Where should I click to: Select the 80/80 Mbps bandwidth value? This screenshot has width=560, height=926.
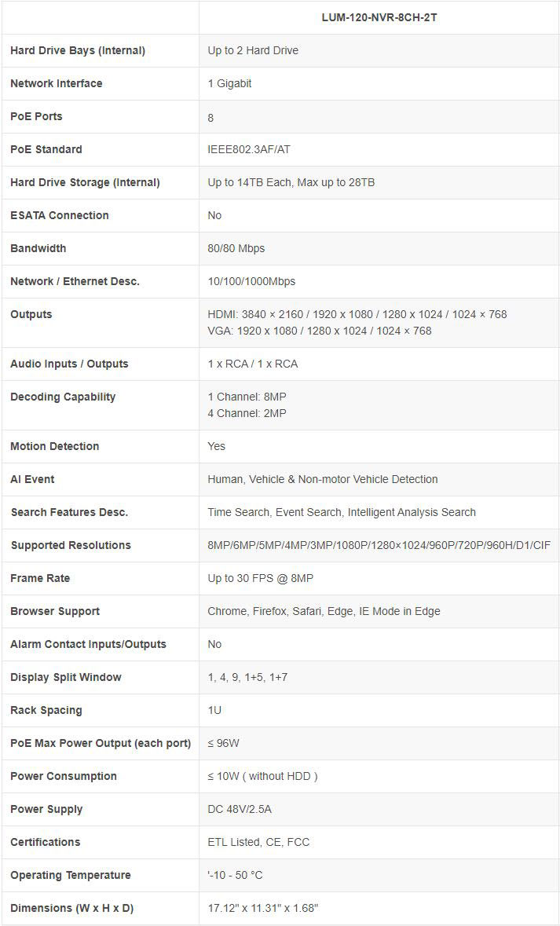point(236,248)
